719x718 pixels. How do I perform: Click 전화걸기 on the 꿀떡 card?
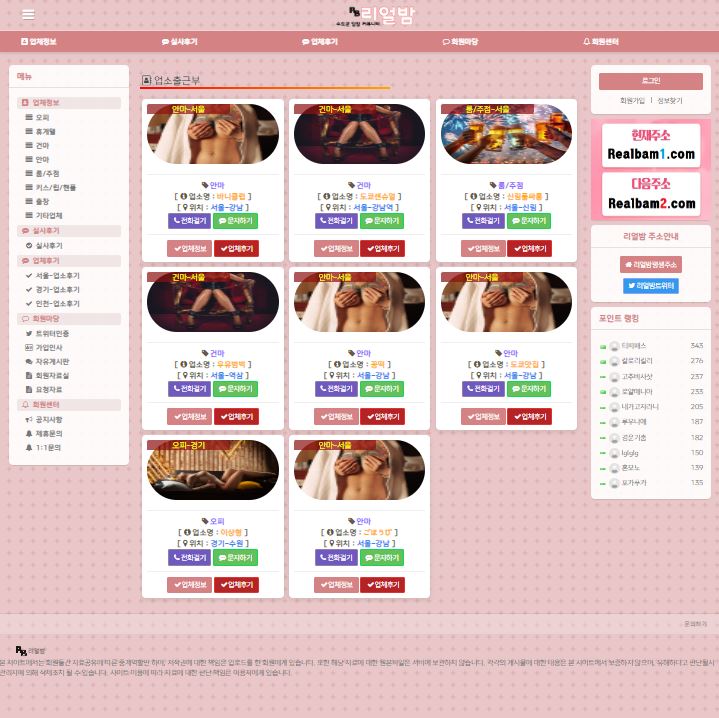[x=336, y=389]
